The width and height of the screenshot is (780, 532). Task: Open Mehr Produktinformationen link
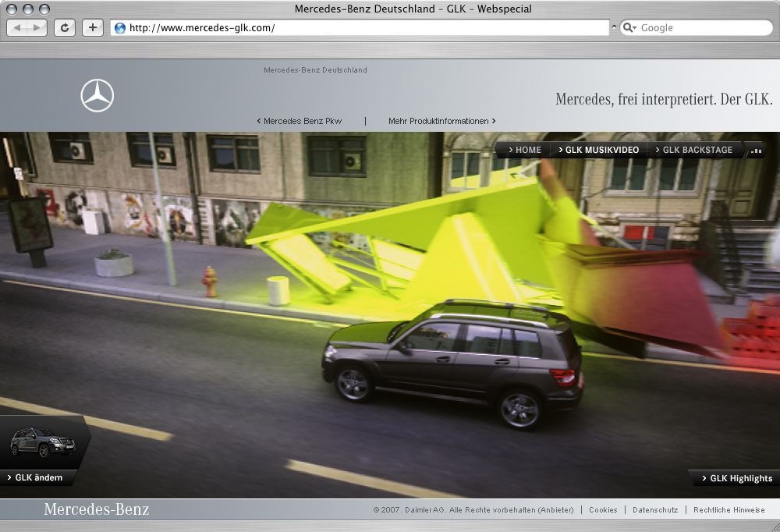(441, 121)
